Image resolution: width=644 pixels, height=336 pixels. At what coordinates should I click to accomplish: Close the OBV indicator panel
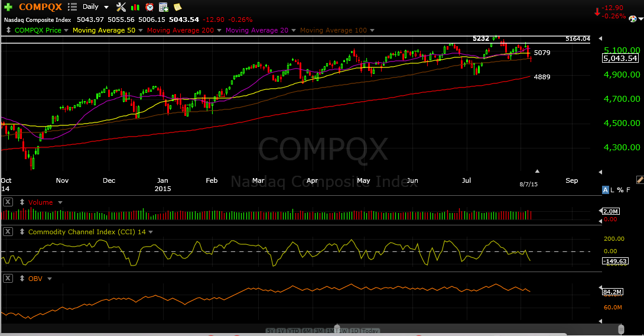click(x=8, y=278)
